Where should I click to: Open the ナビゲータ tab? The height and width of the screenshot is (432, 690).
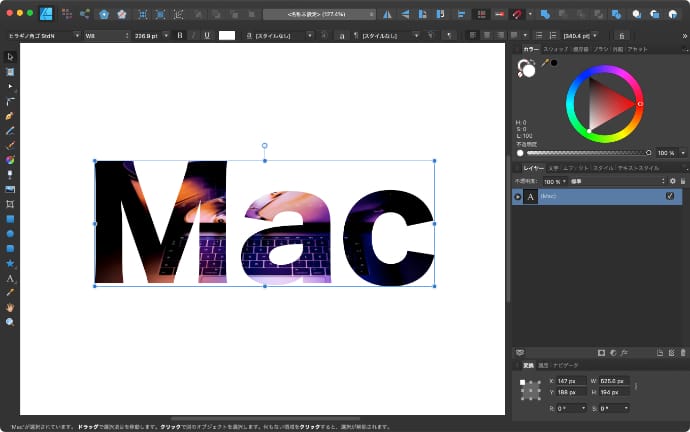pos(565,366)
